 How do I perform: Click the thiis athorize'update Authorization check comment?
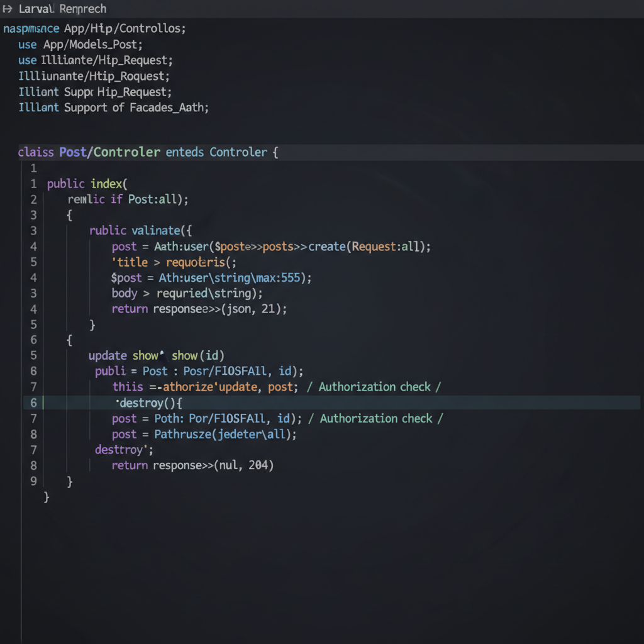[374, 387]
